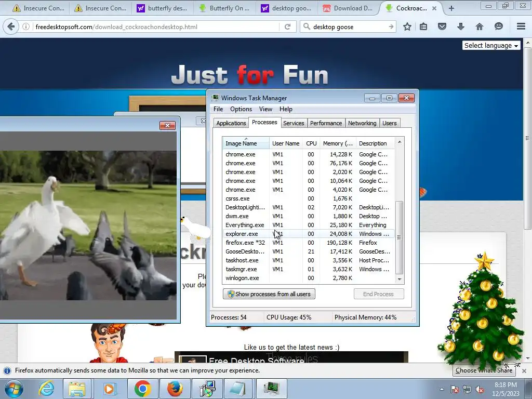Select the firefox.exe *32 process
This screenshot has height=399, width=532.
[309, 243]
